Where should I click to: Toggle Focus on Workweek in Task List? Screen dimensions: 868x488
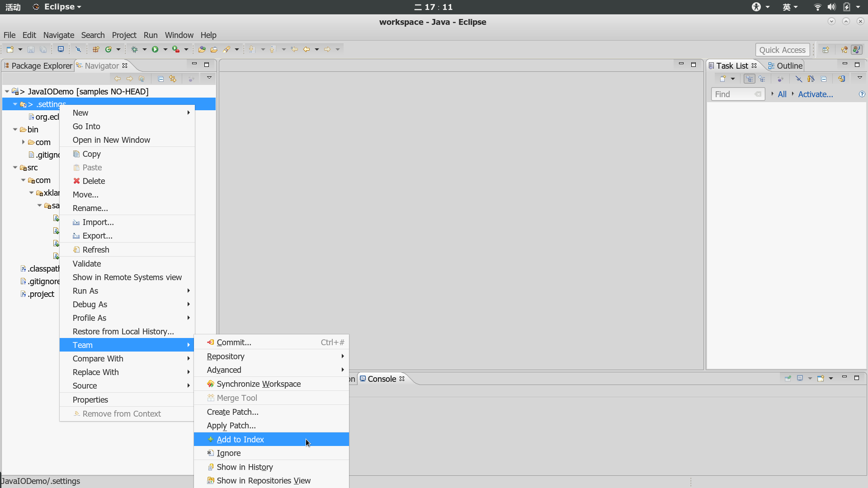pyautogui.click(x=780, y=79)
